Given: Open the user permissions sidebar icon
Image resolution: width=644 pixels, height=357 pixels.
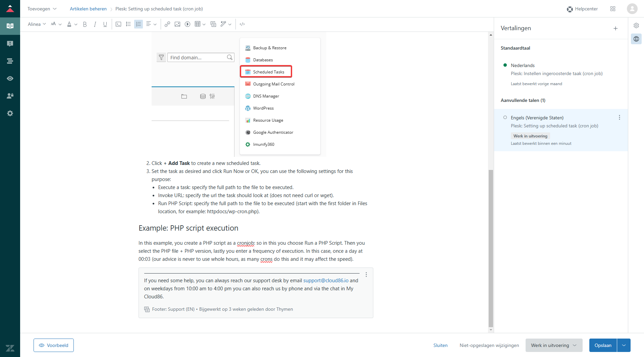Looking at the screenshot, I should 10,96.
